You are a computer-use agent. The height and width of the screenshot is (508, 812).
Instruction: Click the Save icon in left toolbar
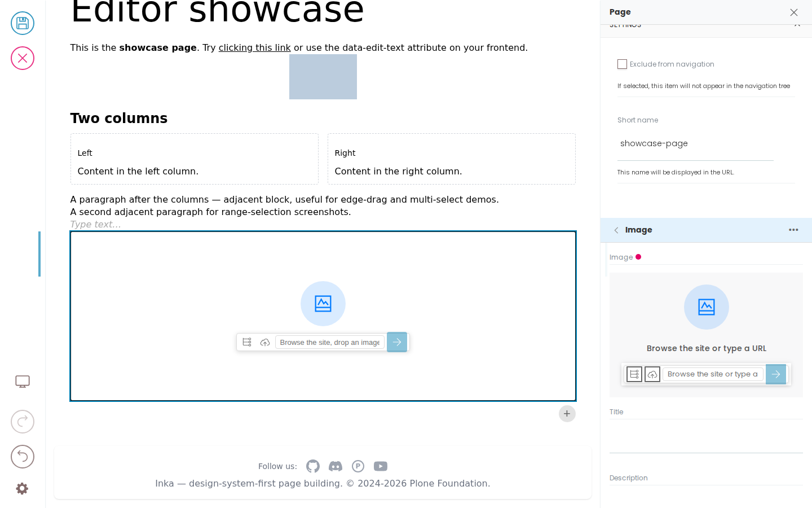pos(23,23)
